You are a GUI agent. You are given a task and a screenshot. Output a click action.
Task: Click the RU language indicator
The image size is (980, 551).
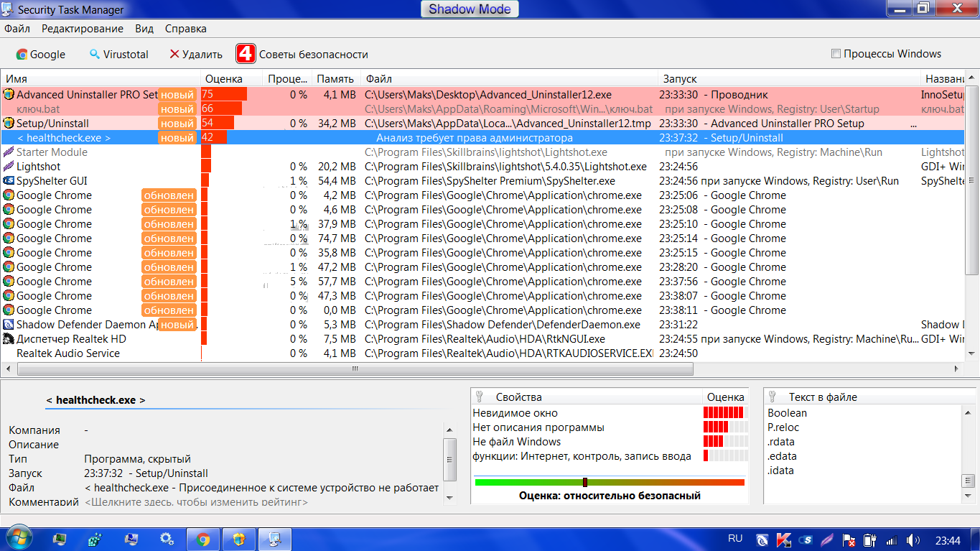(735, 539)
